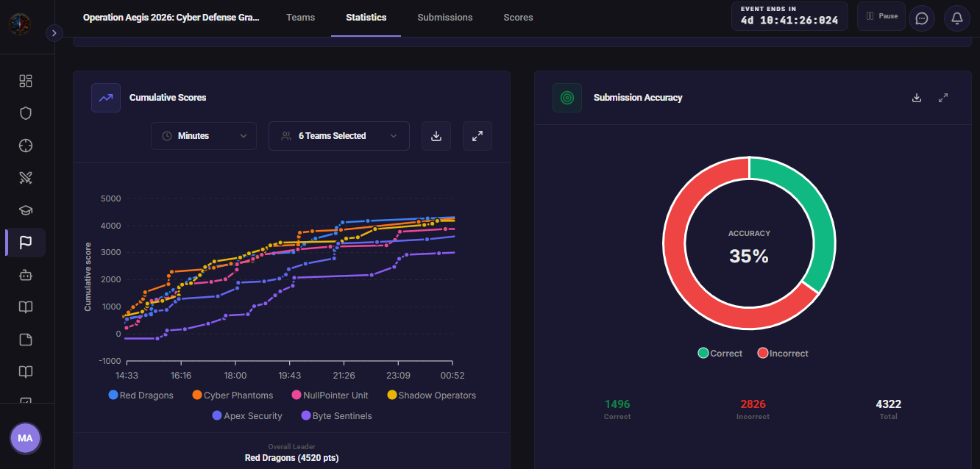Viewport: 980px width, 469px height.
Task: Open the chat messages icon
Action: pyautogui.click(x=922, y=18)
